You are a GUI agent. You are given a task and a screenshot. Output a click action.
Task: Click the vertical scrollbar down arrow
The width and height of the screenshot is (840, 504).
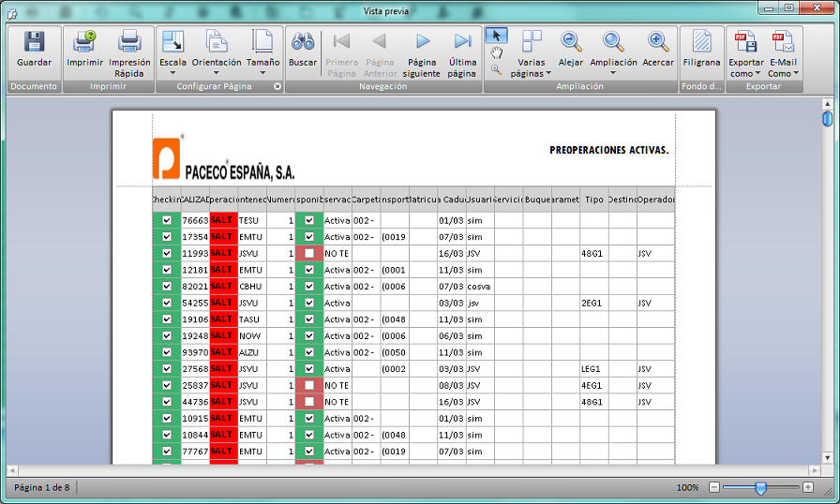pos(827,458)
